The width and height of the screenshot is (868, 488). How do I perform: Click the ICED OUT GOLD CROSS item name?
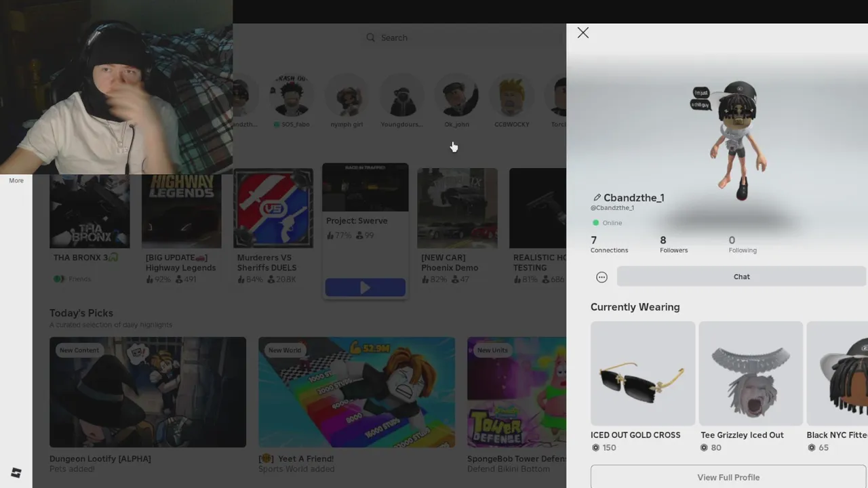point(635,435)
